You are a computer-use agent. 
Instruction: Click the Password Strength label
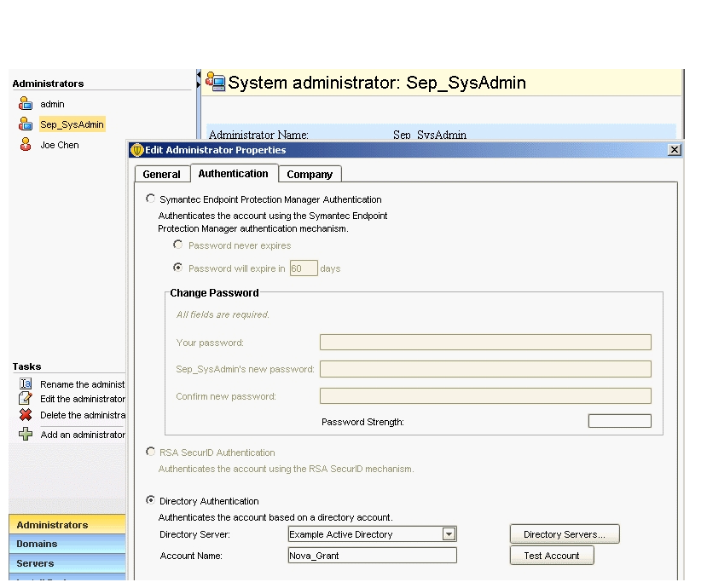(363, 422)
